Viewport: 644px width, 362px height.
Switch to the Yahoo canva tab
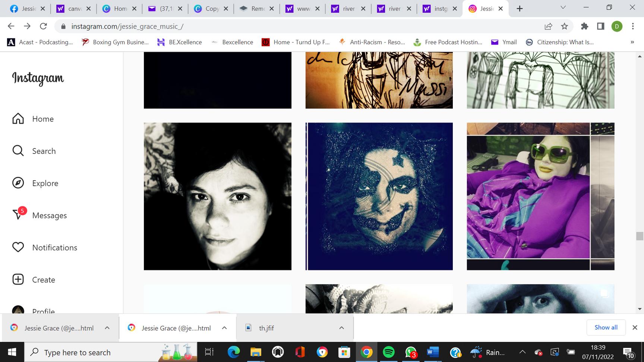coord(74,9)
